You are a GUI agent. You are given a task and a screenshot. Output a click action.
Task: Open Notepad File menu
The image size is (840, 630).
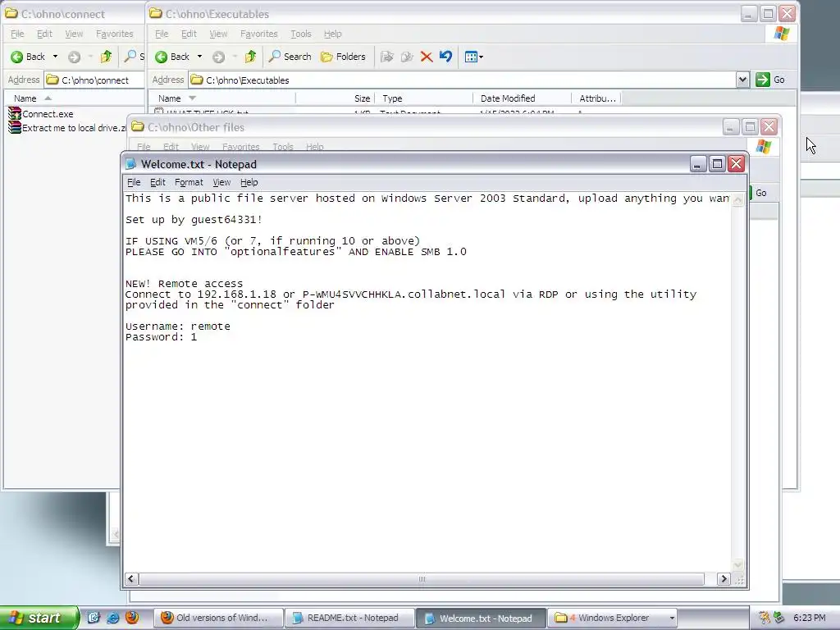[x=134, y=182]
